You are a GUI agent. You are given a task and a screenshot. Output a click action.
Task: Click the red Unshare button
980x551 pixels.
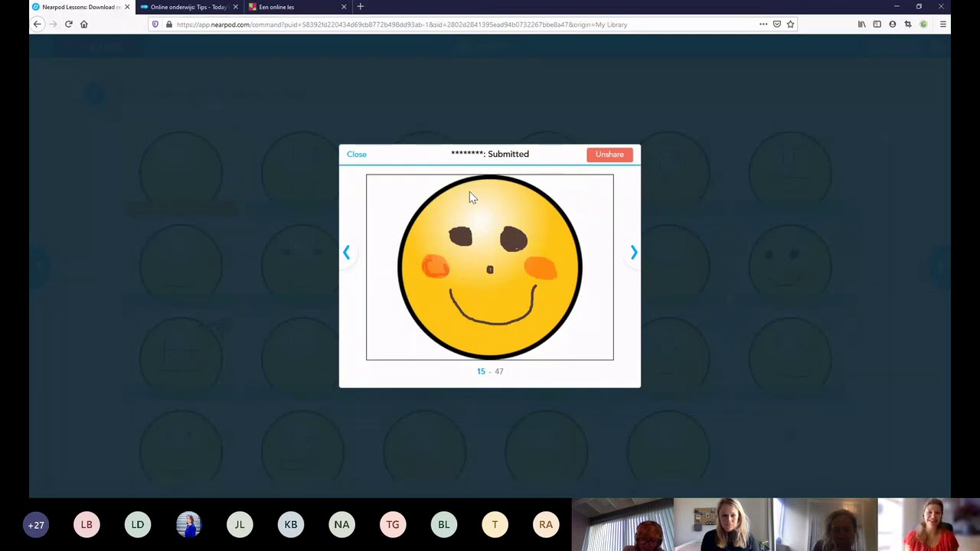coord(609,155)
